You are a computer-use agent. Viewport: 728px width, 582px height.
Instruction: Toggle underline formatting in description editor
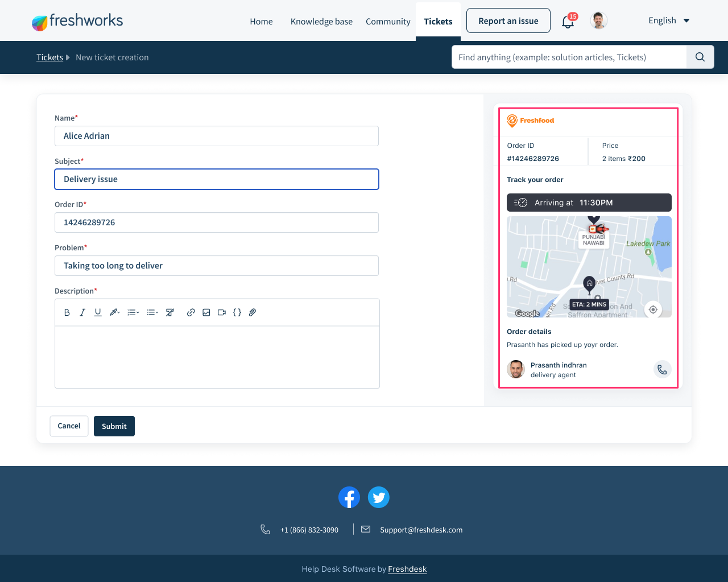pos(98,312)
